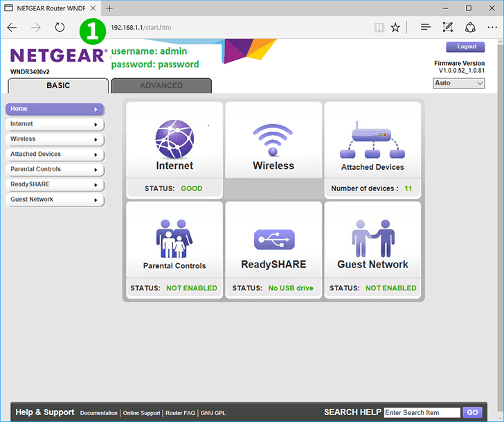Open the Hub lines icon
The image size is (504, 422).
coord(426,27)
